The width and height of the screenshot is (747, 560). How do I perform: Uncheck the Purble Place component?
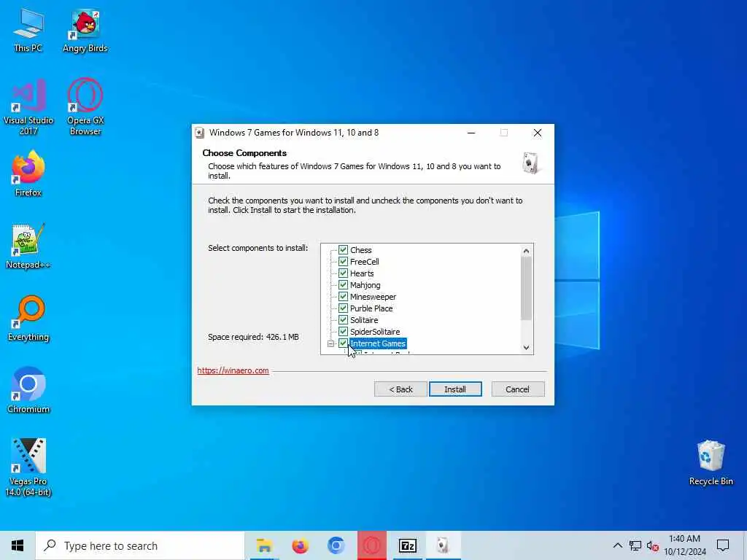[x=343, y=308]
